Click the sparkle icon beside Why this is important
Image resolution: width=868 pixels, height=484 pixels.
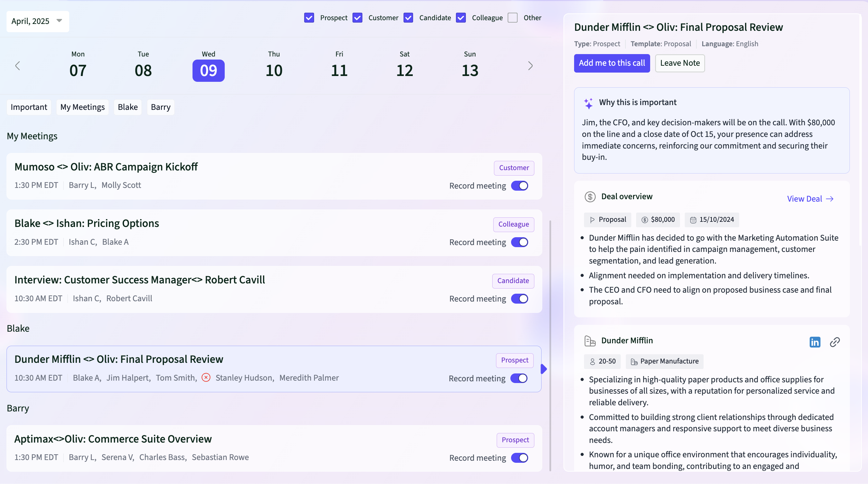588,103
